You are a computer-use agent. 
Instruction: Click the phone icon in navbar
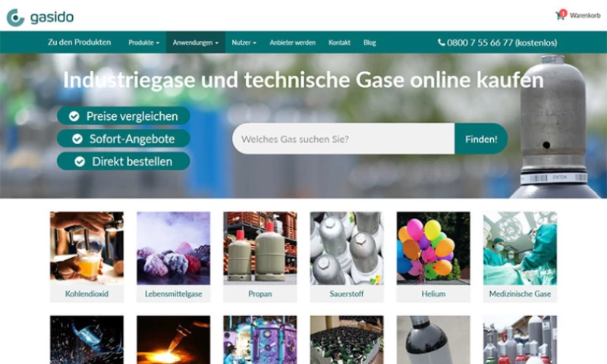(x=441, y=42)
